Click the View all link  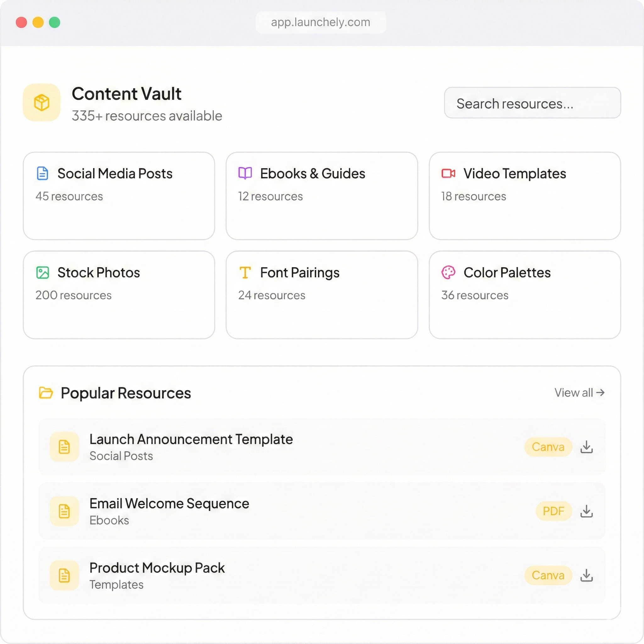pos(579,393)
